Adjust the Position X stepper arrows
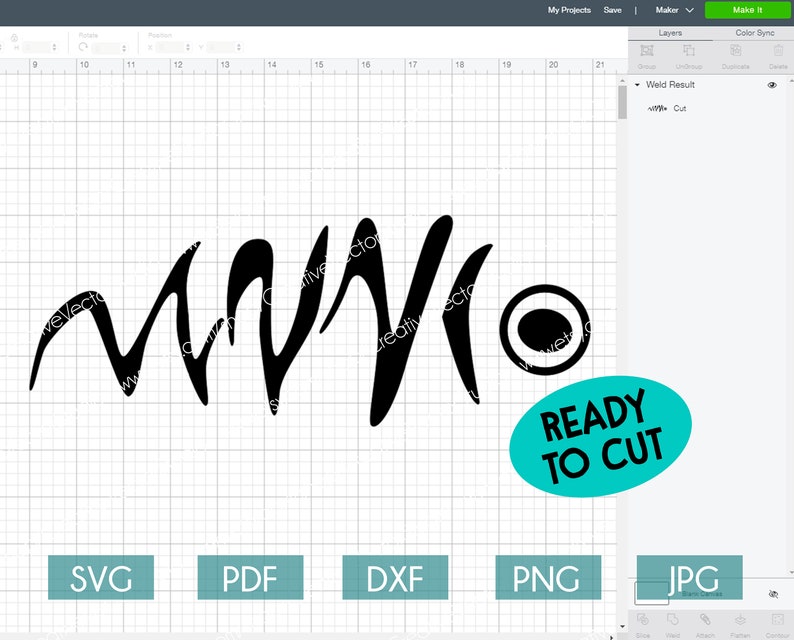 [188, 48]
